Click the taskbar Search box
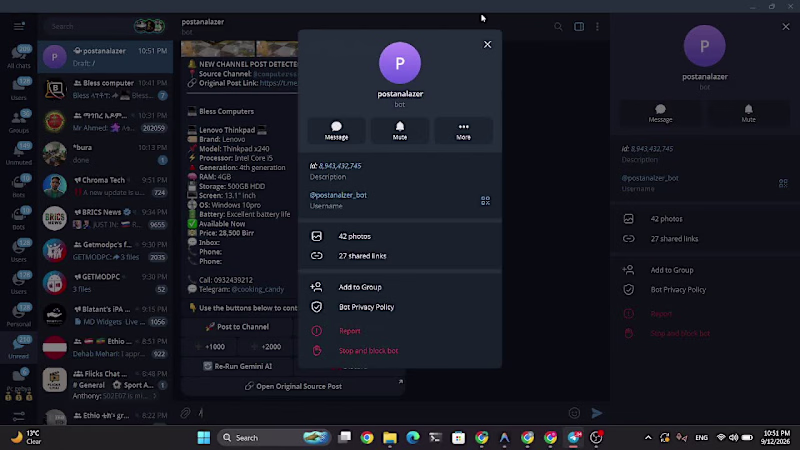 (x=274, y=438)
